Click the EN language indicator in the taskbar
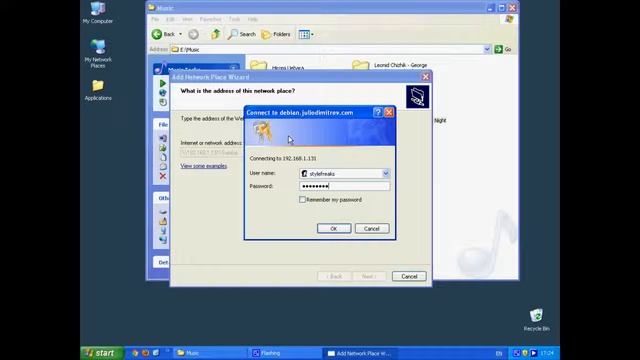This screenshot has height=360, width=640. pyautogui.click(x=499, y=353)
